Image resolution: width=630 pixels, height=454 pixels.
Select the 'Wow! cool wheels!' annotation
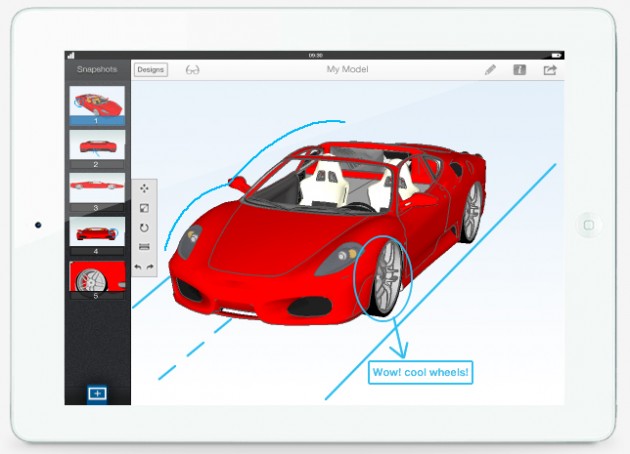click(x=420, y=372)
